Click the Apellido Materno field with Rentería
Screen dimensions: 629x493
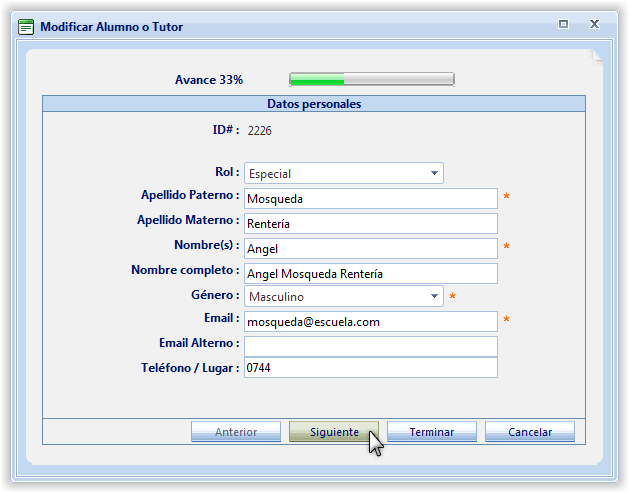(371, 223)
